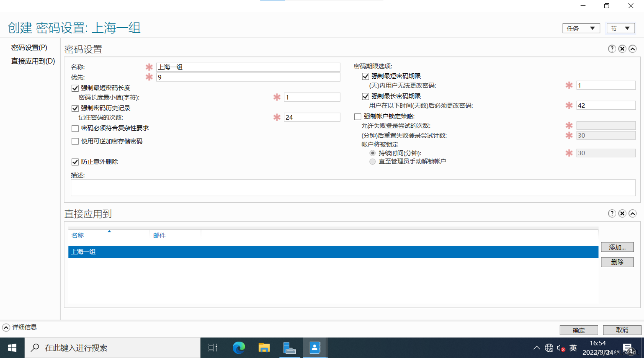Viewport: 644px width, 358px height.
Task: Collapse the 直接应用到 section chevron
Action: point(633,214)
